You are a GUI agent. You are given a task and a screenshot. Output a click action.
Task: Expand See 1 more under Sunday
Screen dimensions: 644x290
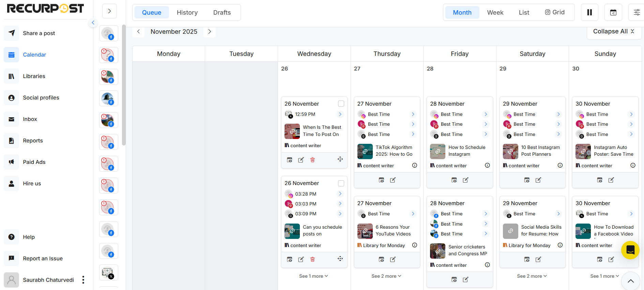click(x=605, y=276)
